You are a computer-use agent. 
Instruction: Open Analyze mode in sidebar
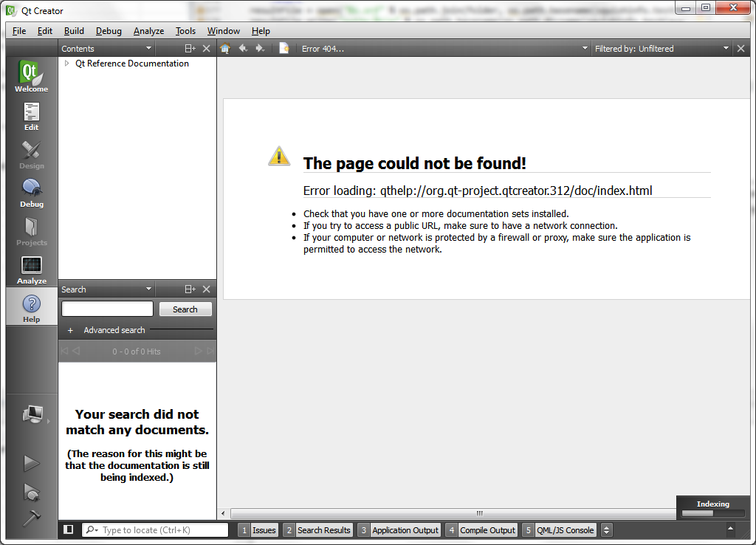coord(31,270)
